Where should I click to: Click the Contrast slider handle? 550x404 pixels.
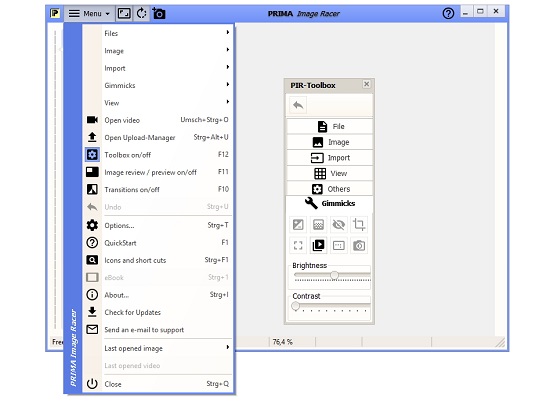tap(295, 306)
